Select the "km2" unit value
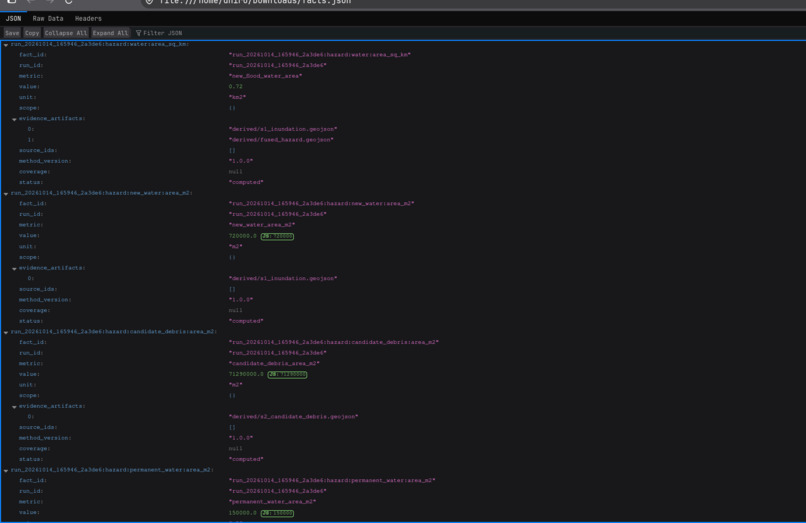Viewport: 806px width, 523px height. click(237, 97)
